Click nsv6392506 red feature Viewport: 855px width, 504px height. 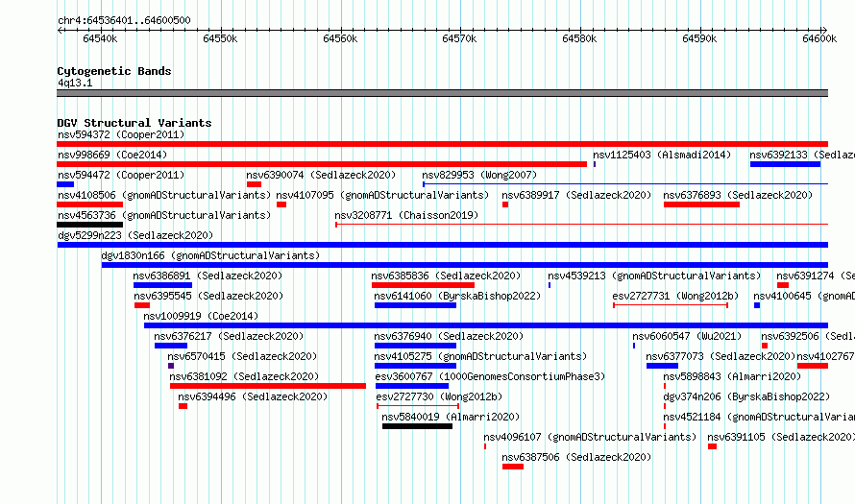click(x=765, y=346)
